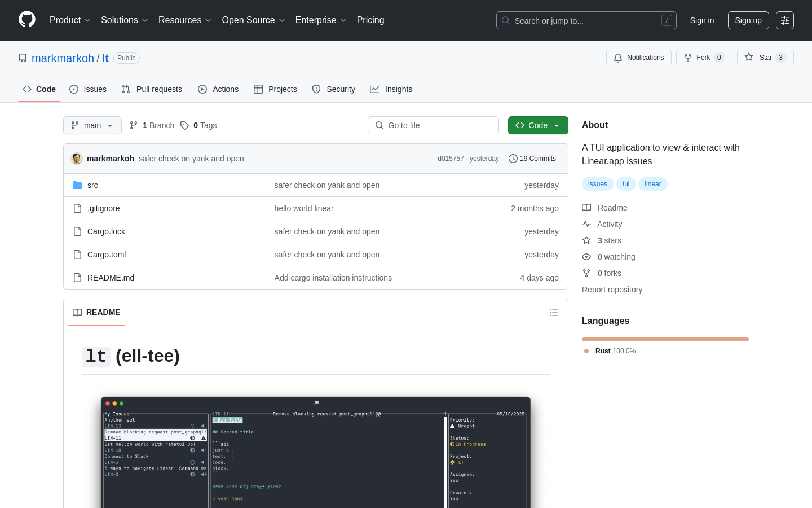Click the Cargo.toml file icon
This screenshot has width=812, height=508.
(77, 255)
